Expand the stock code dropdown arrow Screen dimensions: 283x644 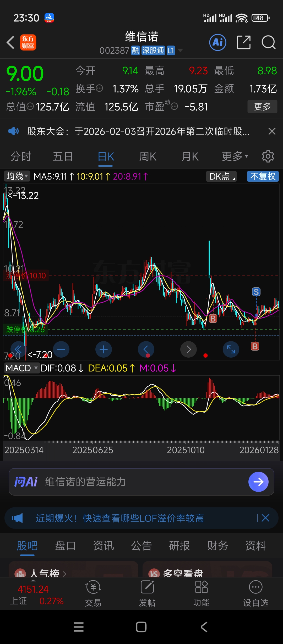click(180, 50)
